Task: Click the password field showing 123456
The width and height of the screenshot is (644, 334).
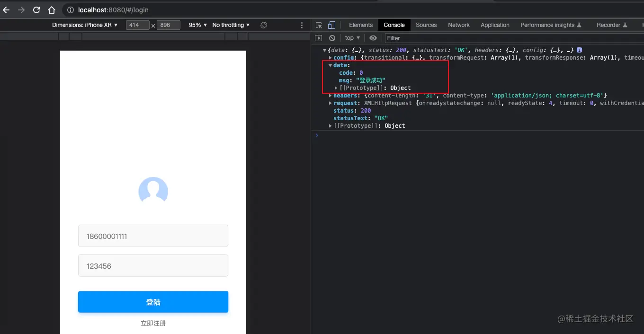Action: click(153, 265)
